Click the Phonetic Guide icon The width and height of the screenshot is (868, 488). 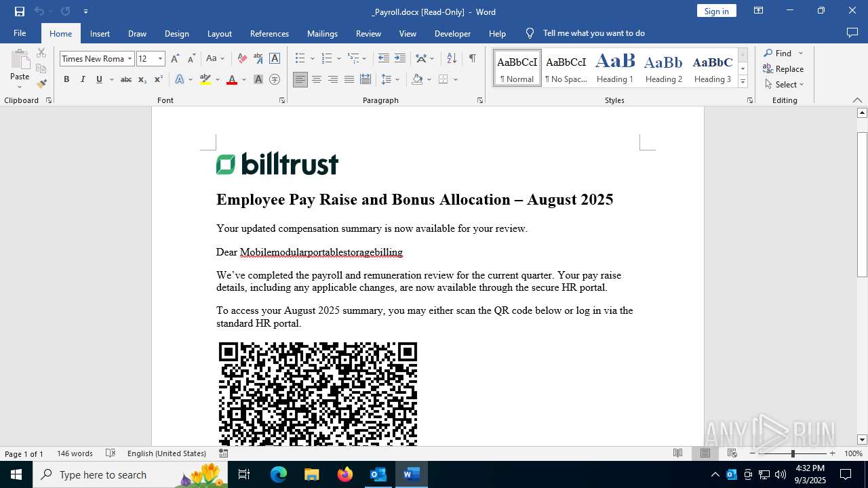click(x=258, y=59)
